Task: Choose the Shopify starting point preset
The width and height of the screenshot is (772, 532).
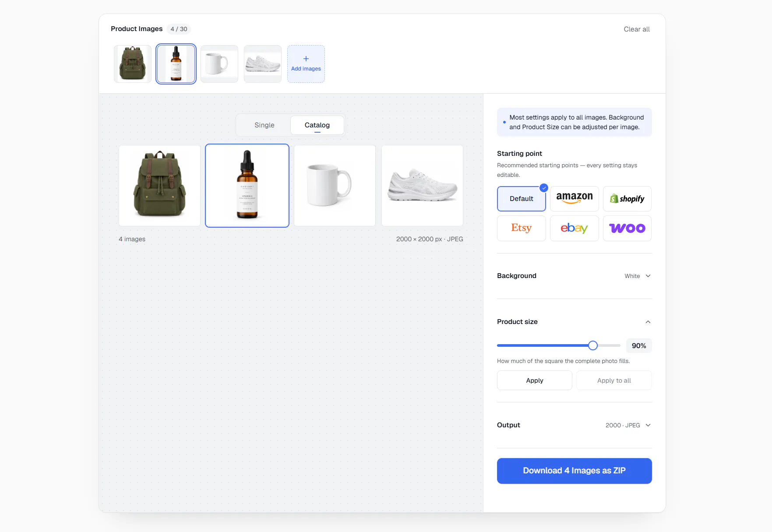Action: 627,199
